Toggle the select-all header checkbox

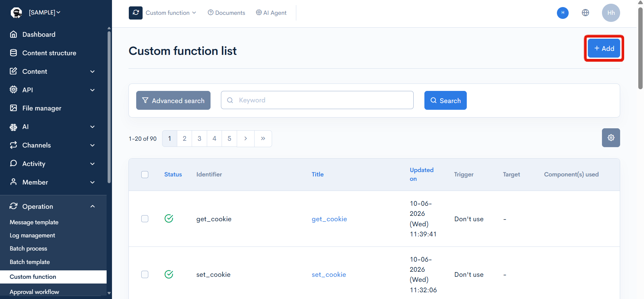145,174
